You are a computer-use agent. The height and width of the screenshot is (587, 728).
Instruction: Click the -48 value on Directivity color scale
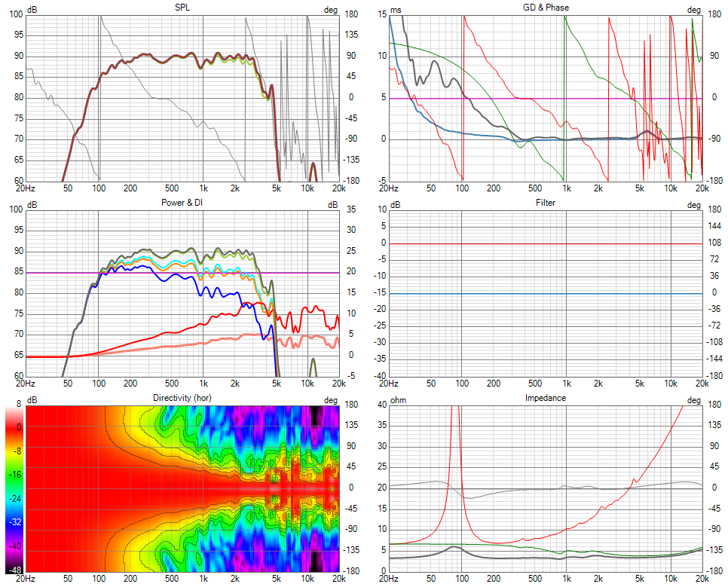[x=15, y=570]
